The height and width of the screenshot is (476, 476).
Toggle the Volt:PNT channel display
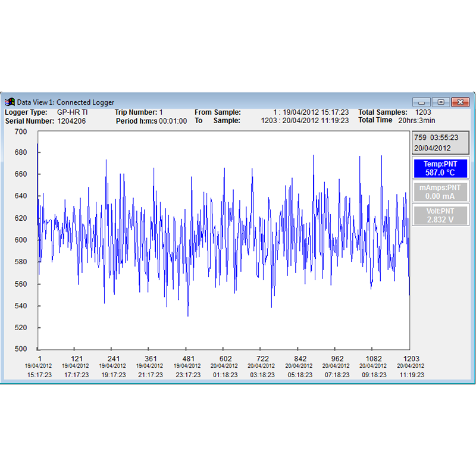tap(440, 215)
